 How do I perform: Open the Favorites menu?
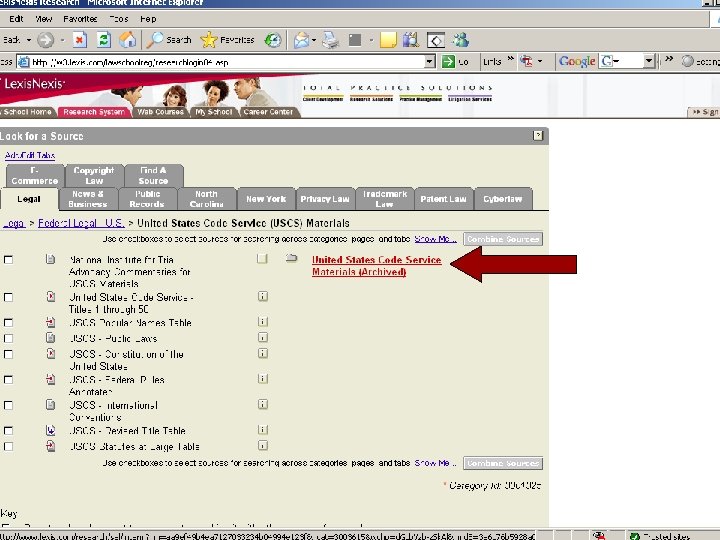click(x=80, y=19)
